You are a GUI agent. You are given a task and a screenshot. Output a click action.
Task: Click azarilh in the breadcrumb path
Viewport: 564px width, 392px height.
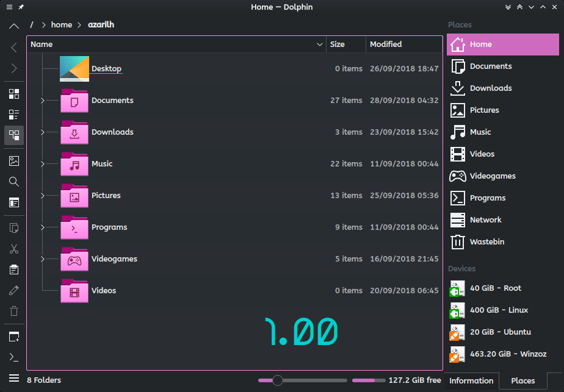pos(101,25)
